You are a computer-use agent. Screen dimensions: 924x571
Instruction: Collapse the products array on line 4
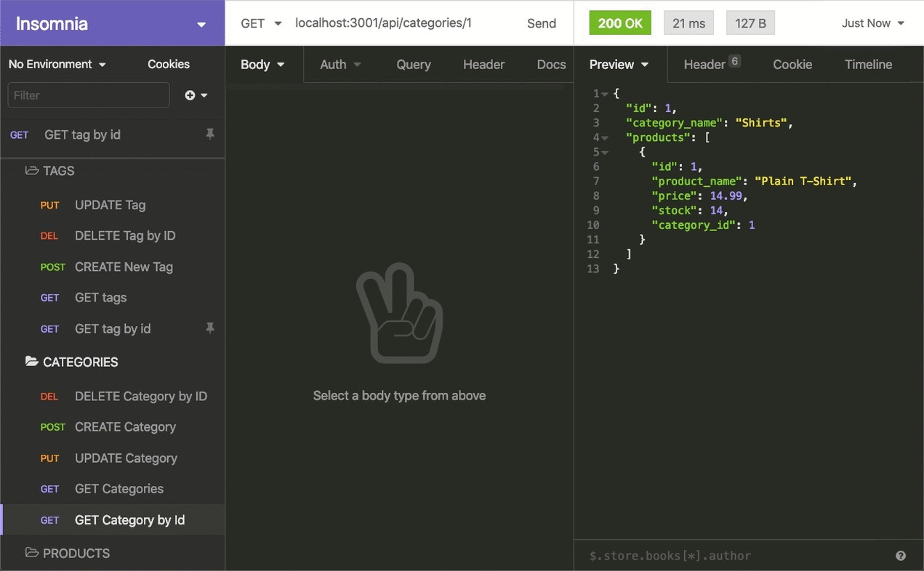(x=604, y=137)
